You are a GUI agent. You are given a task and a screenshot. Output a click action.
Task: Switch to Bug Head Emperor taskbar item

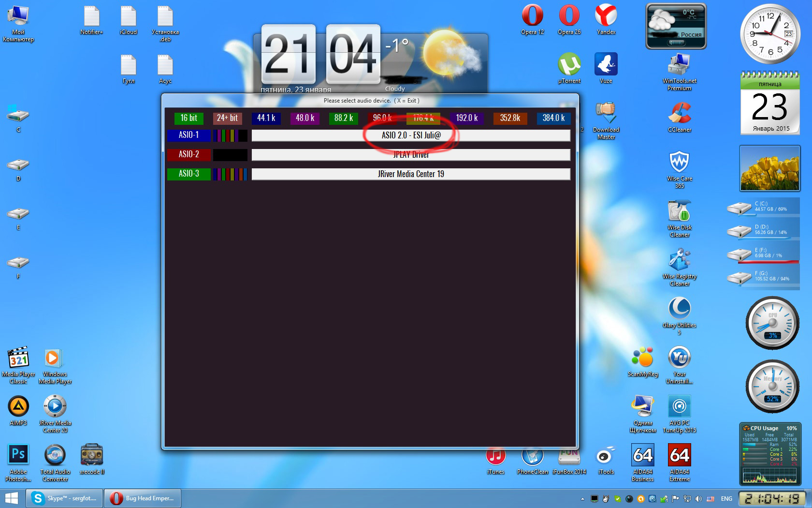[x=143, y=498]
